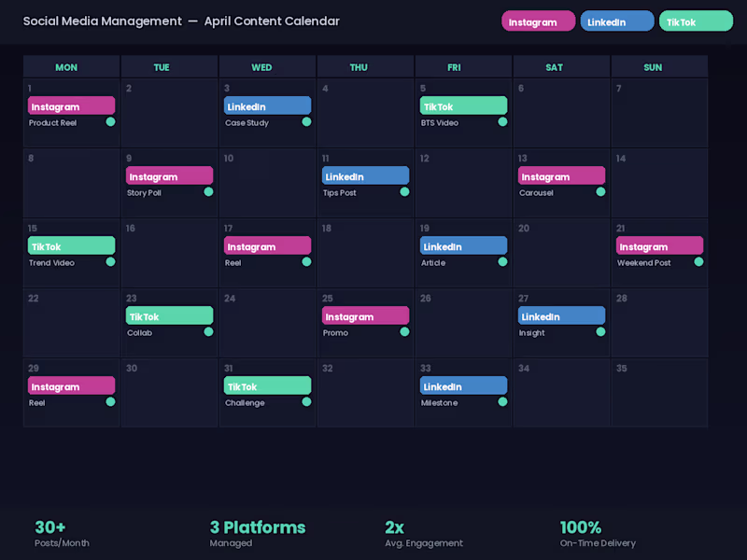Viewport: 747px width, 560px height.
Task: Click status dot beside Carousel
Action: (x=600, y=192)
